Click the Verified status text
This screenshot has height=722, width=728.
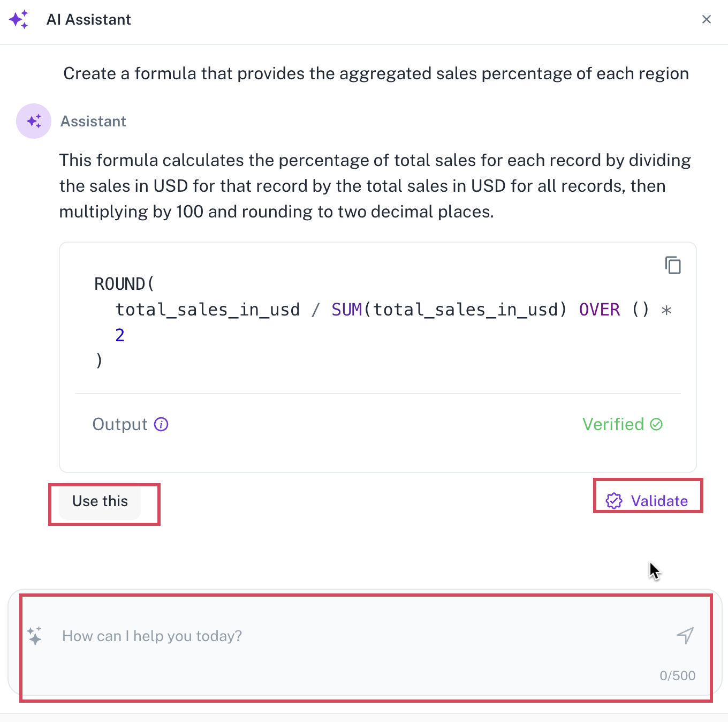pos(613,424)
